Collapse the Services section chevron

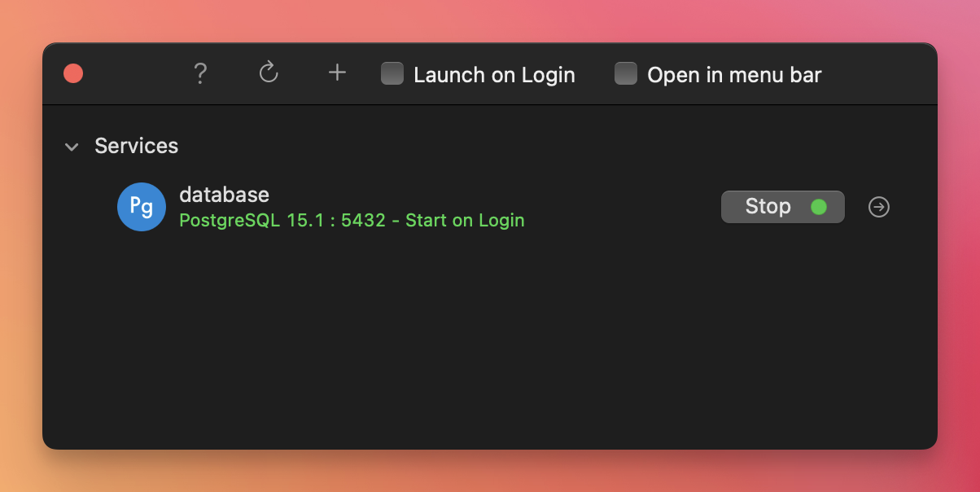click(x=72, y=147)
